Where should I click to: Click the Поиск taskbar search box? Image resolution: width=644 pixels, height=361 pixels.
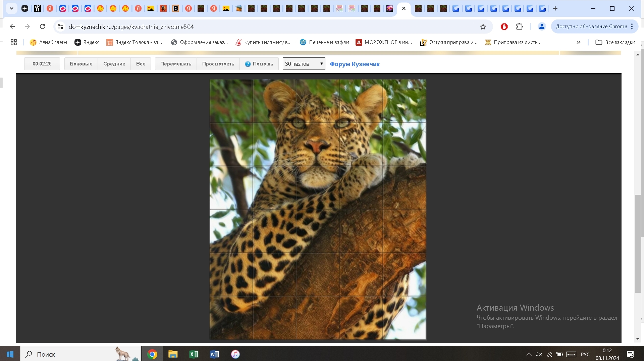tap(80, 354)
